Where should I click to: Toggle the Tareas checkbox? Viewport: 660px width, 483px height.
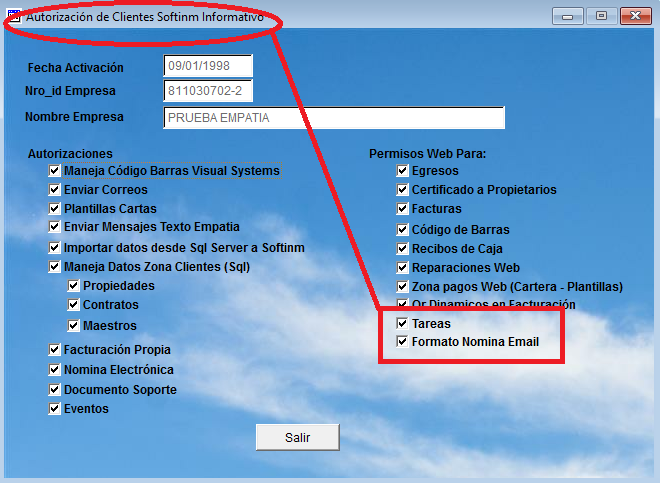coord(402,323)
